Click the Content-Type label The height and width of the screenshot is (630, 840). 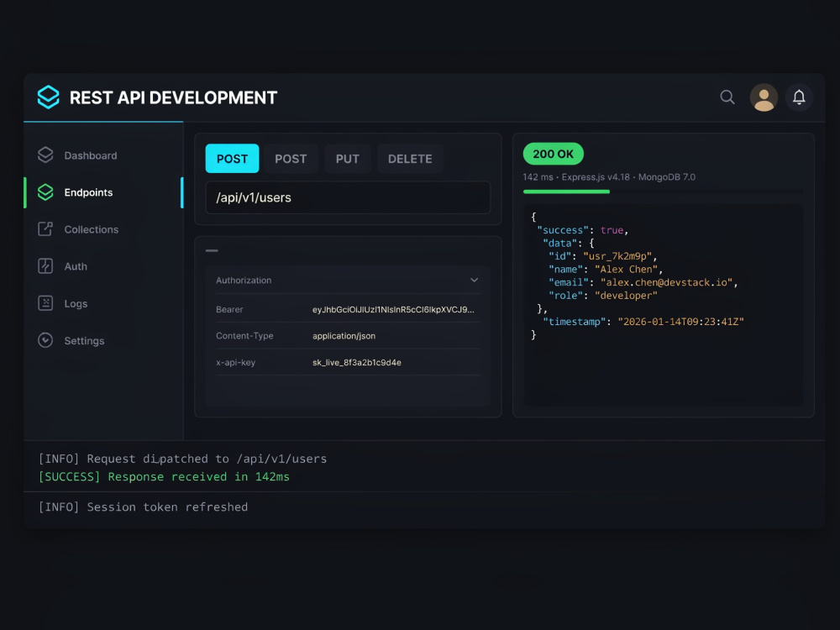[244, 336]
